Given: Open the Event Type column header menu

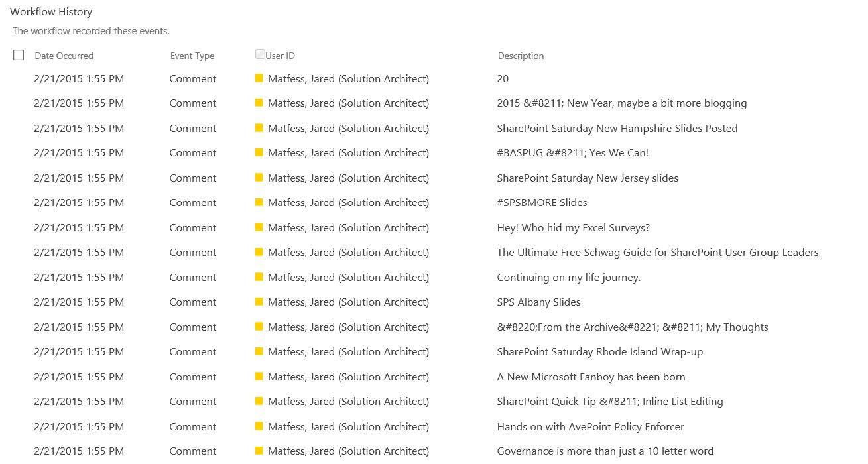Looking at the screenshot, I should (192, 56).
